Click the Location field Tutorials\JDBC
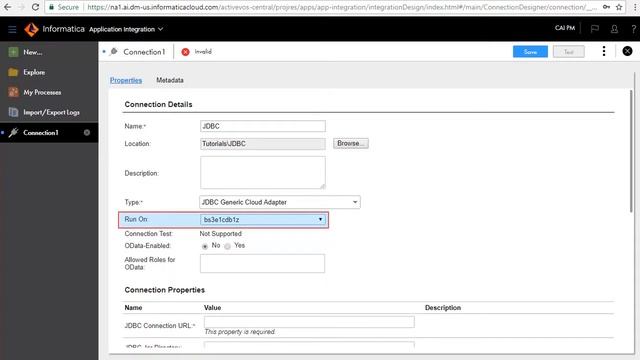This screenshot has width=640, height=360. [x=263, y=144]
